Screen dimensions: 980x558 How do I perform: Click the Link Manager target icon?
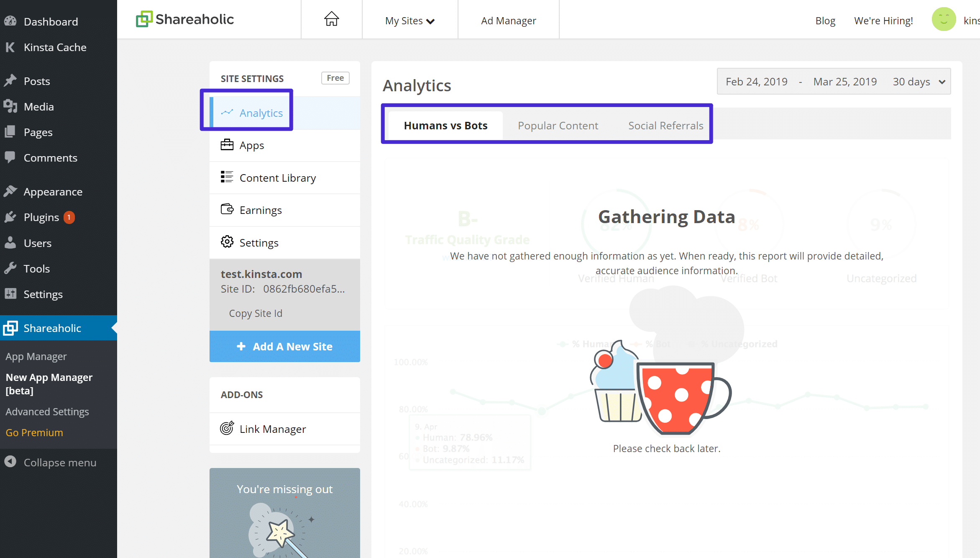coord(227,428)
